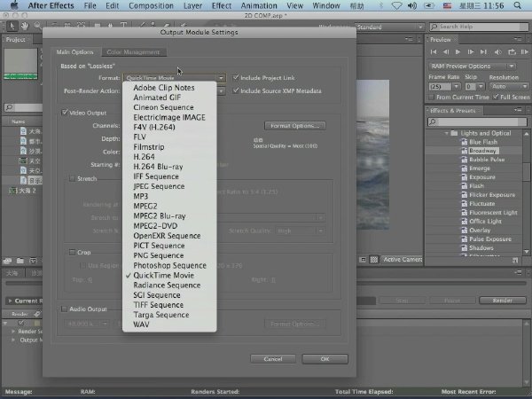Select the Hand tool
This screenshot has height=399, width=532.
point(25,26)
